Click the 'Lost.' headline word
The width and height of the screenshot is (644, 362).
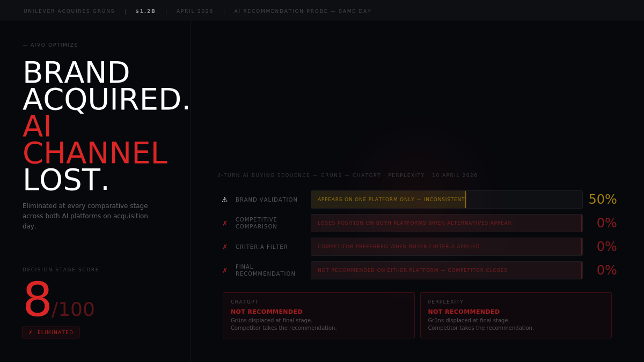pos(66,180)
